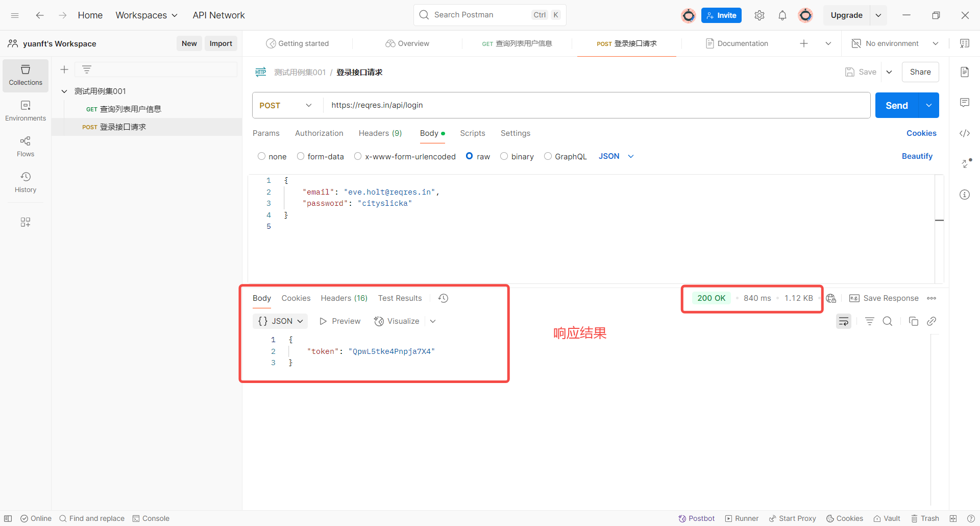
Task: Switch to the Authorization tab
Action: click(319, 133)
